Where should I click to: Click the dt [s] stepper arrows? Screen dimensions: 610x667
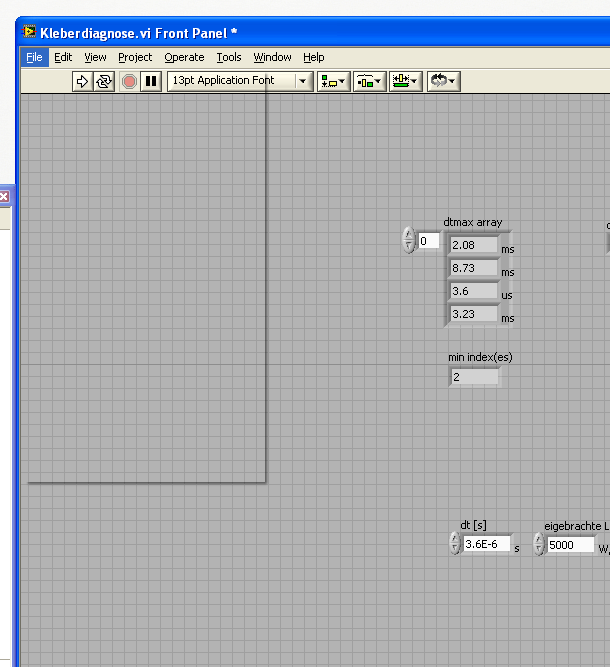[x=454, y=543]
